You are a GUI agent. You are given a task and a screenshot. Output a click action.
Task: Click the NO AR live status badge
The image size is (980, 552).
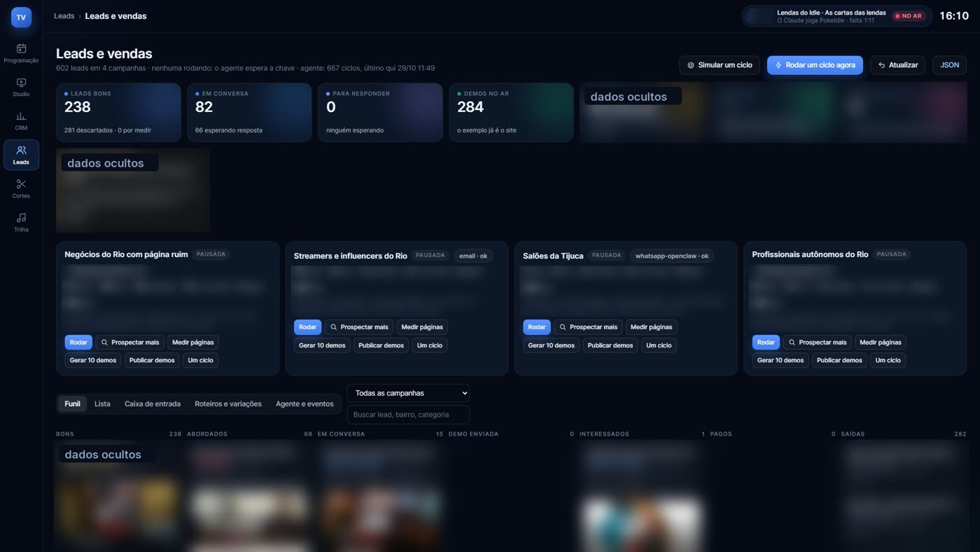click(909, 16)
